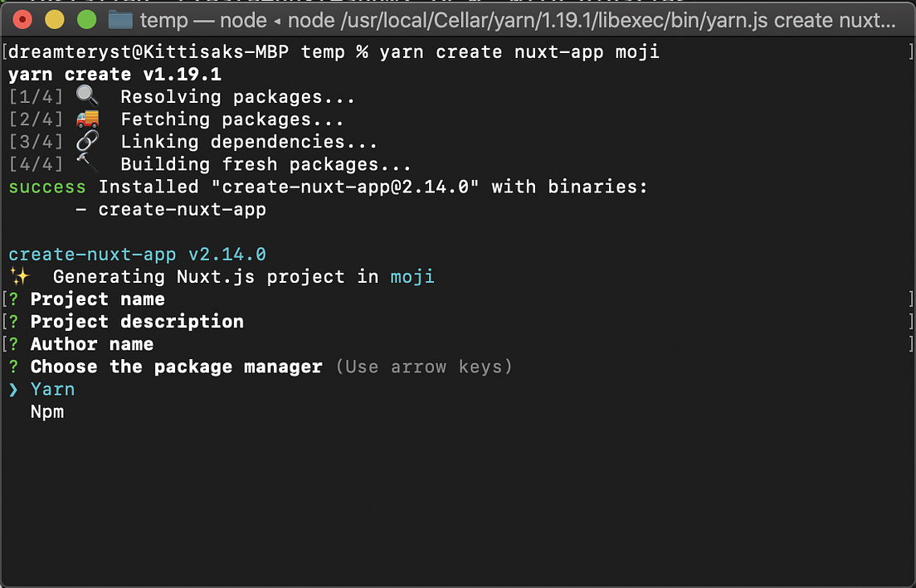This screenshot has width=916, height=588.
Task: Click the green success status label
Action: [x=46, y=187]
